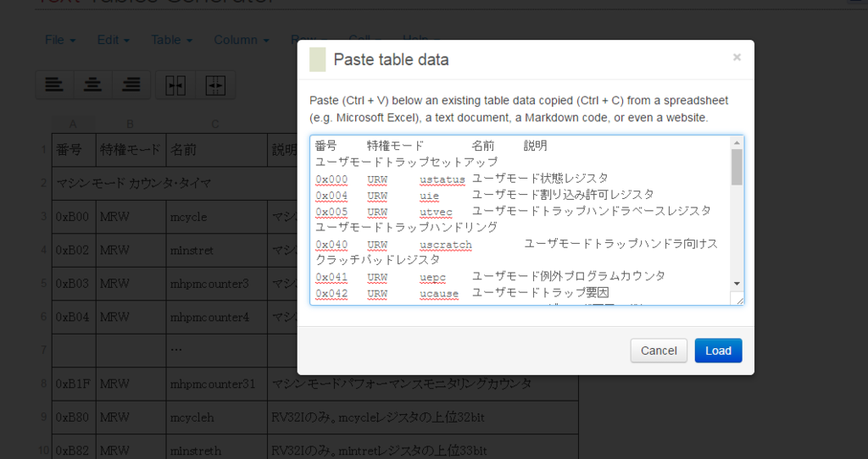Click the RV32Iのみ。mcycleレジスタ description cell
Screen dimensions: 868x459
(423, 417)
